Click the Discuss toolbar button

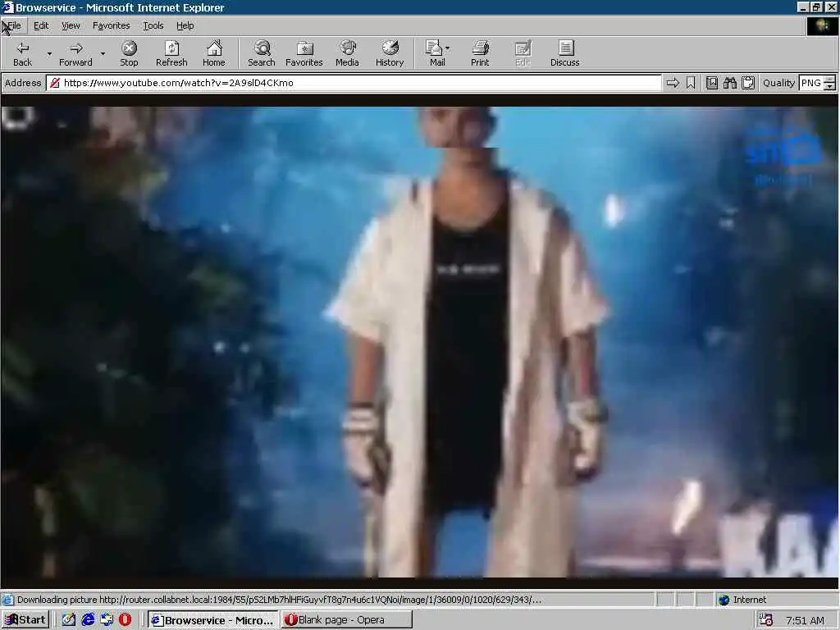point(564,53)
